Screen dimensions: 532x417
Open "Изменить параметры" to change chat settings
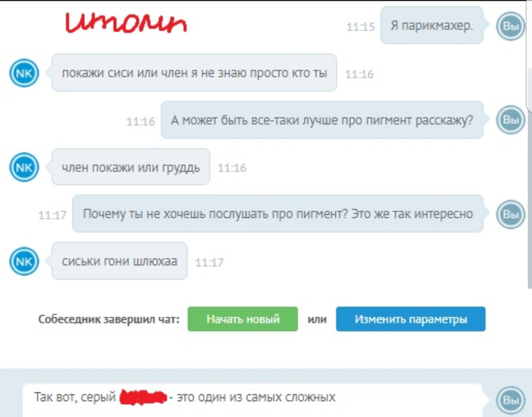pyautogui.click(x=410, y=319)
